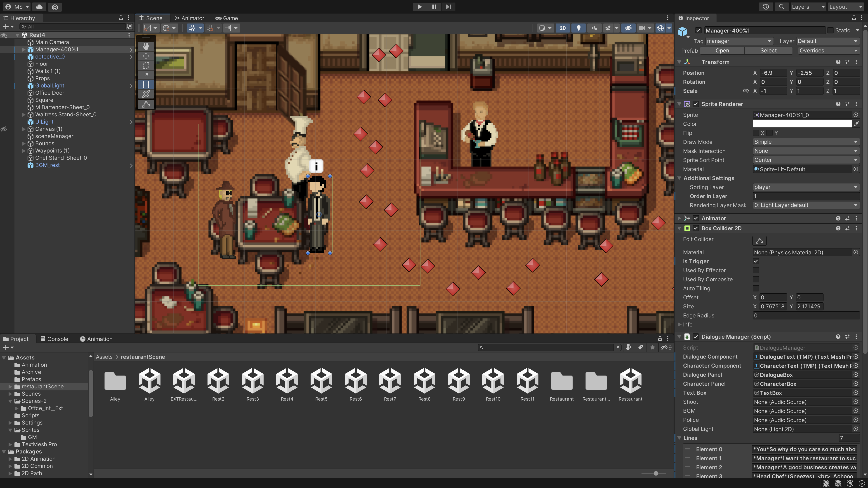
Task: Toggle the Manager-400%1 active checkbox
Action: point(698,31)
